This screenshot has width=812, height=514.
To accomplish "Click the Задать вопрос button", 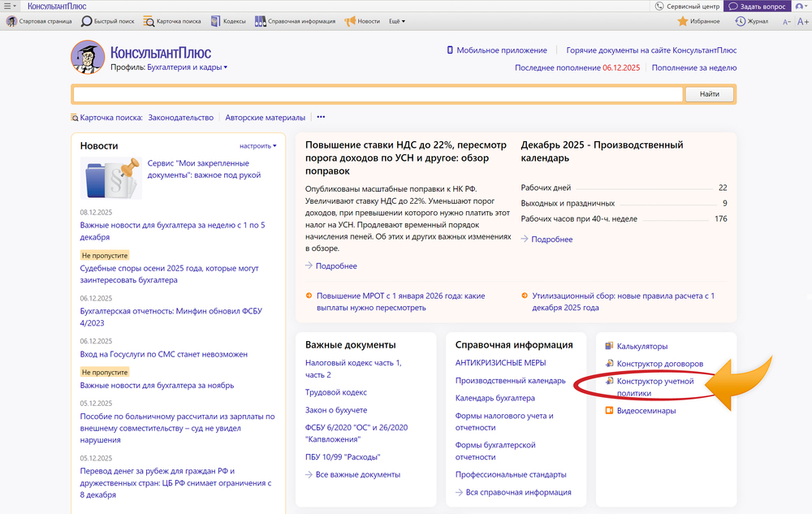I will click(757, 6).
